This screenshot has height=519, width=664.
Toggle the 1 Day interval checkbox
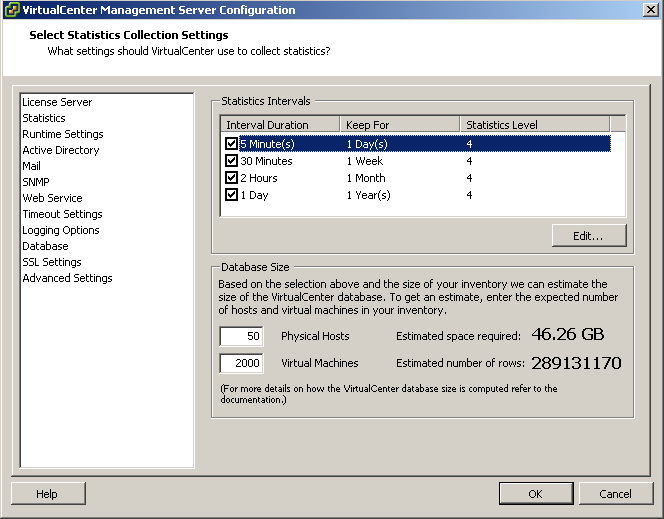232,195
